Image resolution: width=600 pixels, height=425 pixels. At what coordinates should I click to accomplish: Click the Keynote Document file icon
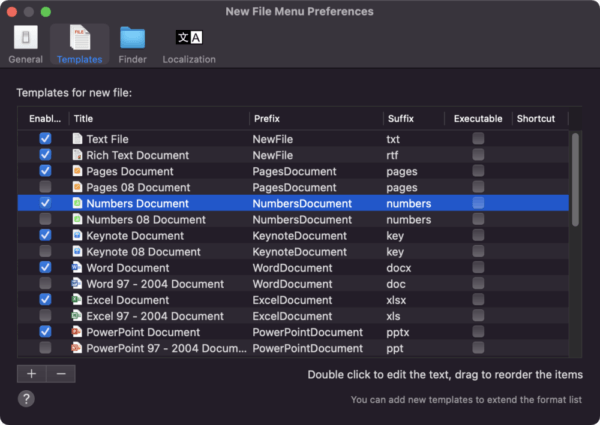tap(77, 235)
